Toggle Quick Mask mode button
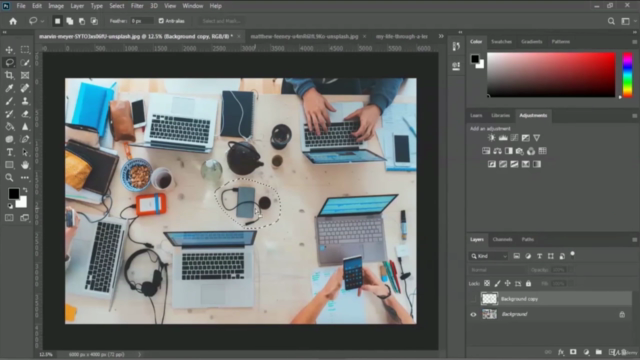 tap(9, 218)
